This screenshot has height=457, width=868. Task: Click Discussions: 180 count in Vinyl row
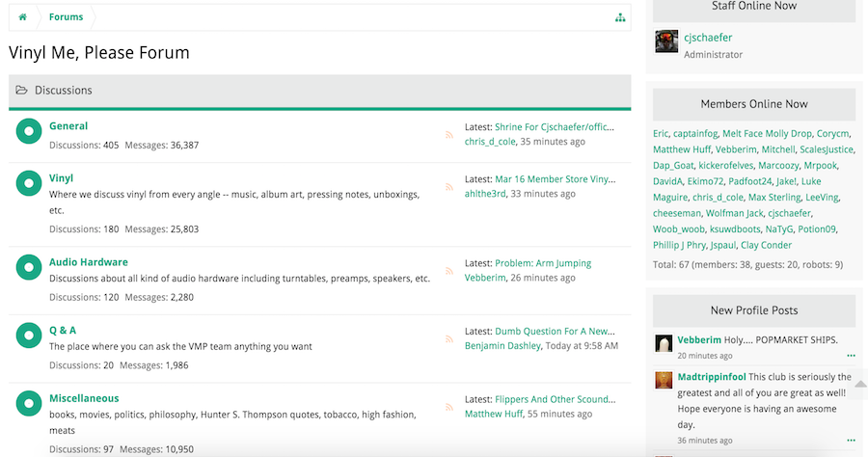pos(84,229)
